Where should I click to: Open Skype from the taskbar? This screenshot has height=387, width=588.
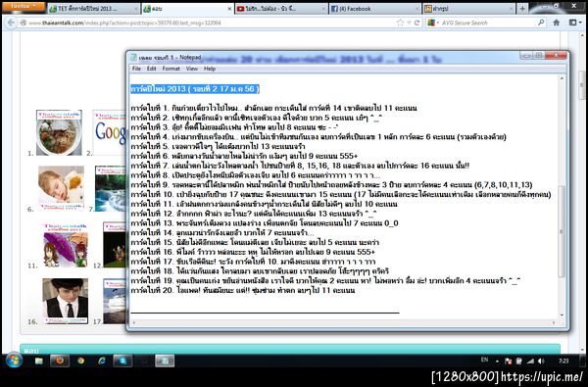pyautogui.click(x=122, y=361)
